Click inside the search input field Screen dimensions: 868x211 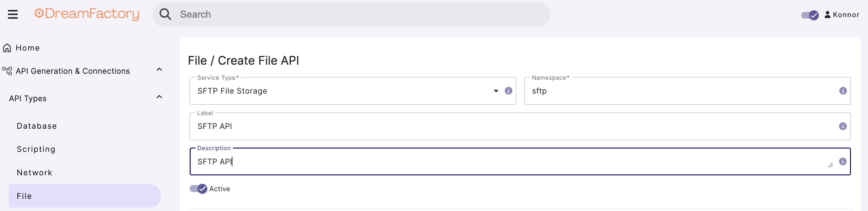click(303, 14)
